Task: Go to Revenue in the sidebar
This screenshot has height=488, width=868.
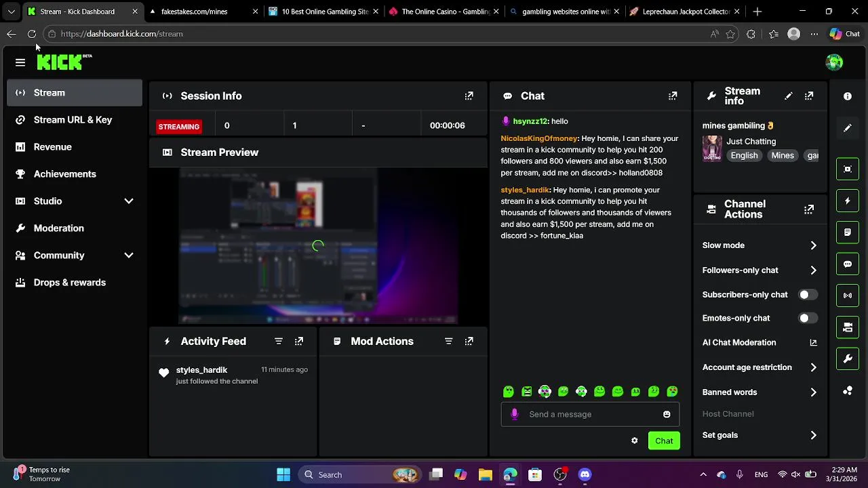Action: pos(75,147)
